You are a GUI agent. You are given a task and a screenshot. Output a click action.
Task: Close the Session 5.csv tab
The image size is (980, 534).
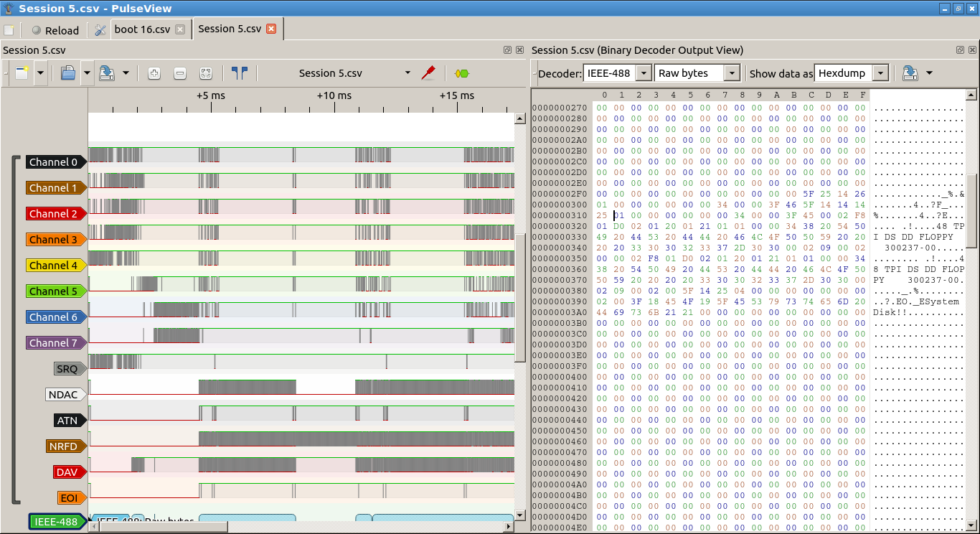click(x=271, y=29)
